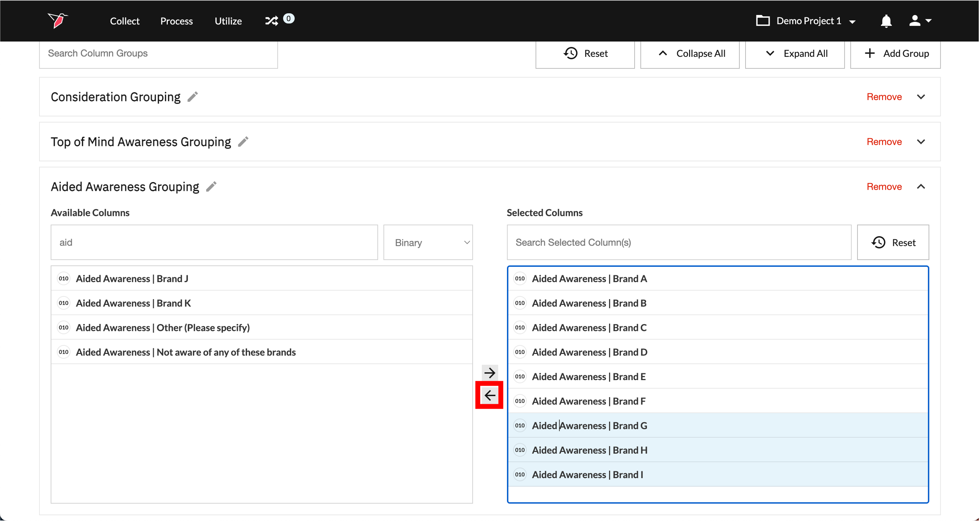This screenshot has width=980, height=521.
Task: Select Aided Awareness | Brand C in selected list
Action: point(589,327)
